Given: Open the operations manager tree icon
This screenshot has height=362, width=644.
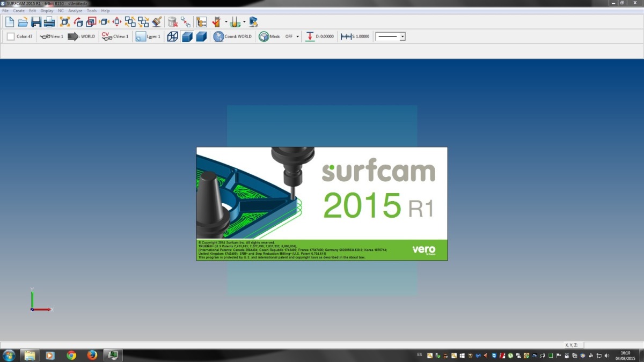Looking at the screenshot, I should tap(201, 22).
